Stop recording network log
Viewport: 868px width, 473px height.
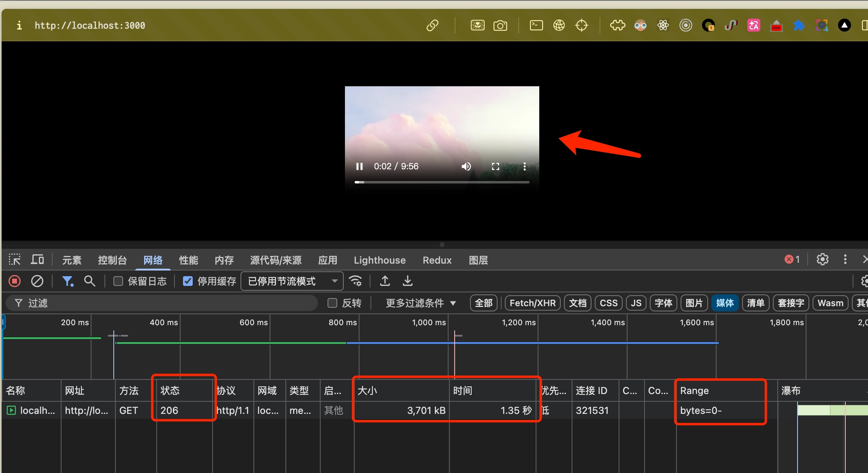pyautogui.click(x=15, y=281)
